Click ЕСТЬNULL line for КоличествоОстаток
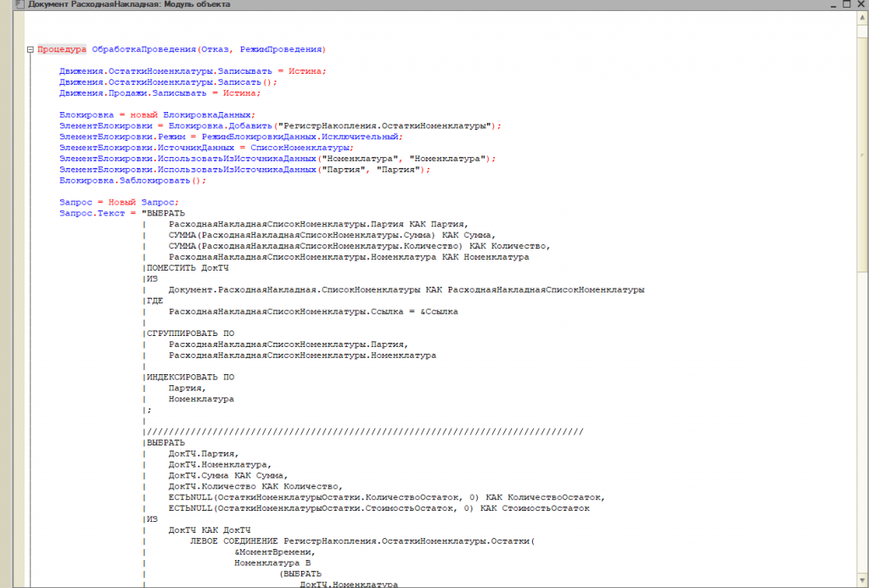The width and height of the screenshot is (869, 588). (x=387, y=497)
